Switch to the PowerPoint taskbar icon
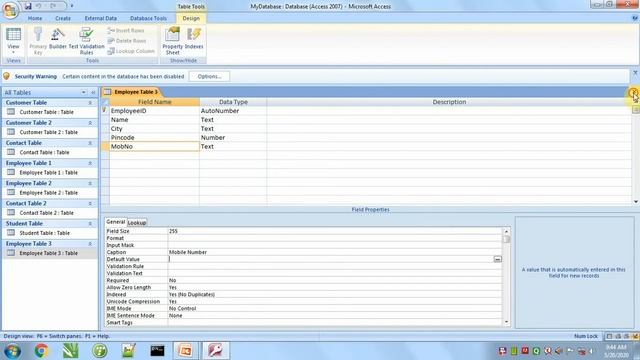The width and height of the screenshot is (640, 360). click(185, 351)
